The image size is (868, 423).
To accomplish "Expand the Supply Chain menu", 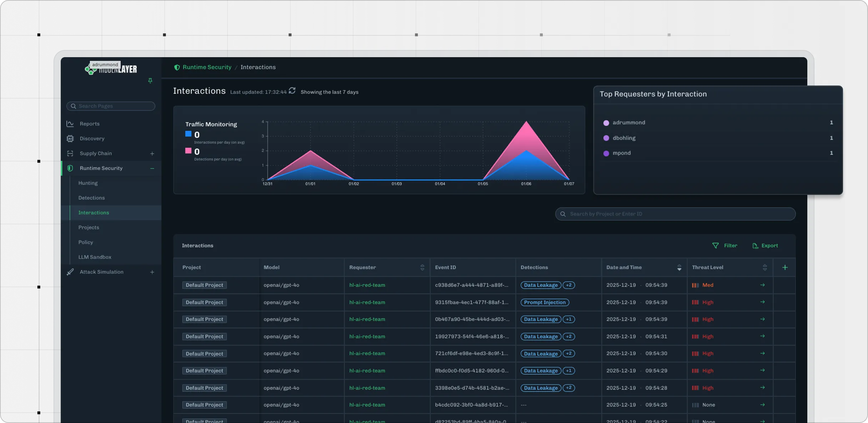I will pos(152,154).
